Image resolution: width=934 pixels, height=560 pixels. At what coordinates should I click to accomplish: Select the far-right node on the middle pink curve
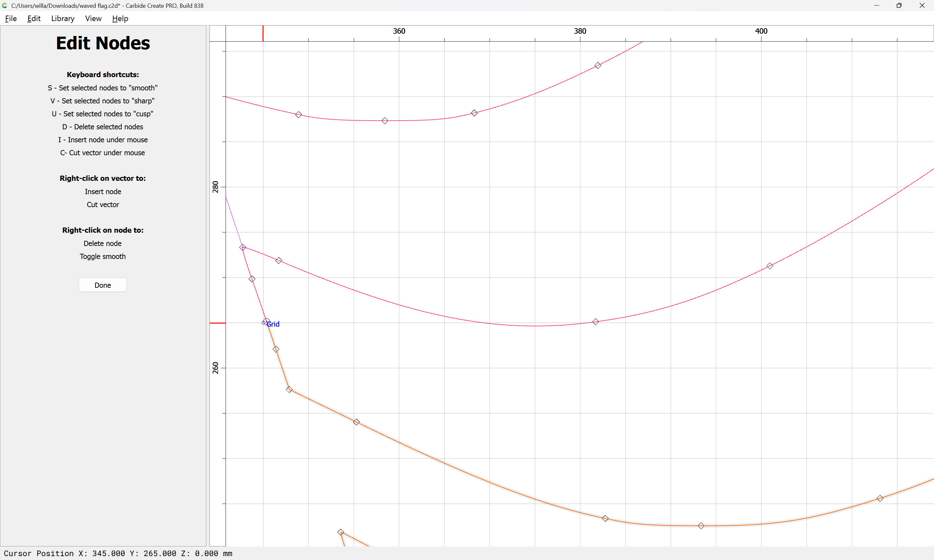770,266
